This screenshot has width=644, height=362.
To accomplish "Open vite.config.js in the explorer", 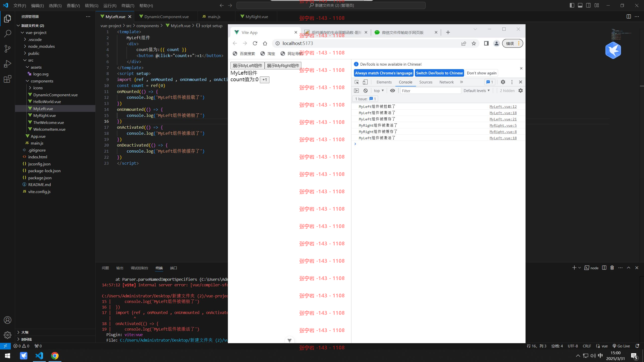I will tap(39, 192).
